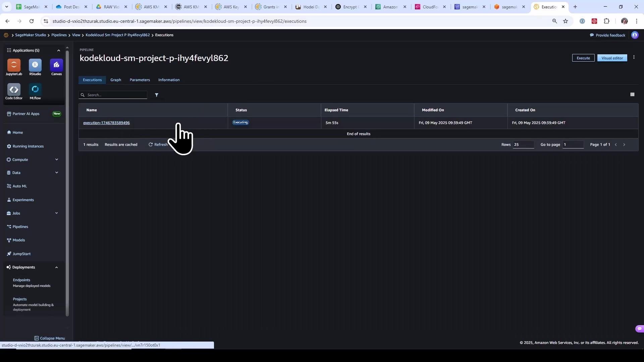Open the Information tab

point(169,80)
